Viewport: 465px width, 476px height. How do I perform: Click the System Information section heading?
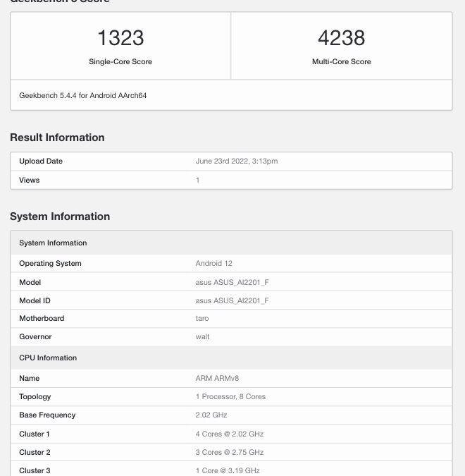[x=60, y=216]
